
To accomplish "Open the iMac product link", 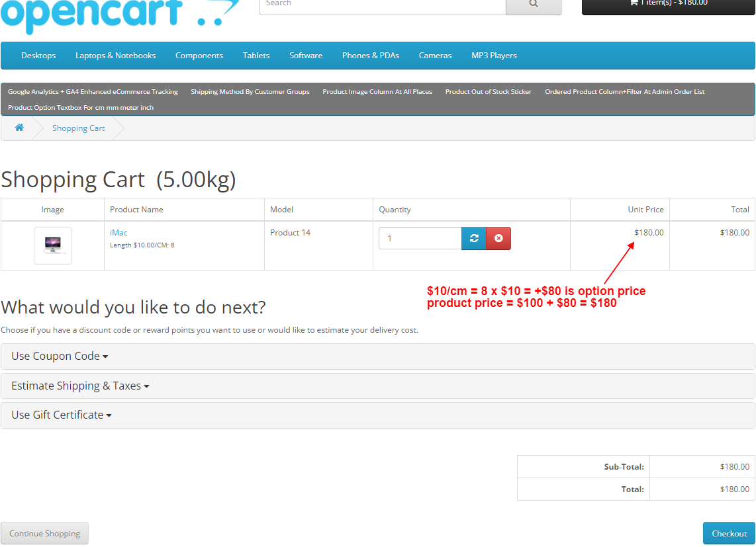I will (x=118, y=232).
